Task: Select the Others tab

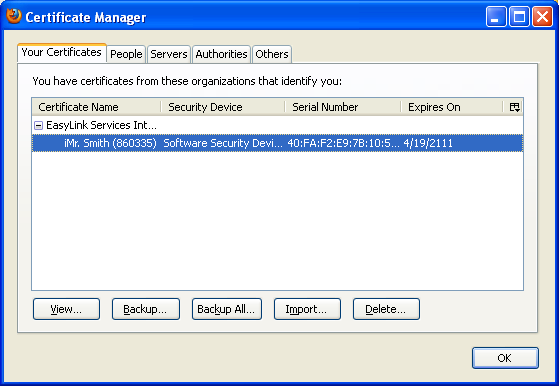Action: [272, 54]
